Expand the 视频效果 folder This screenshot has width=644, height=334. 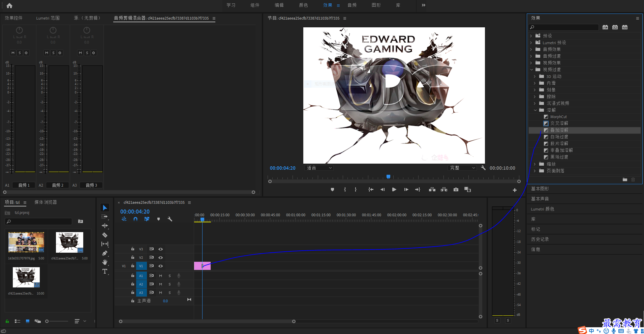531,63
